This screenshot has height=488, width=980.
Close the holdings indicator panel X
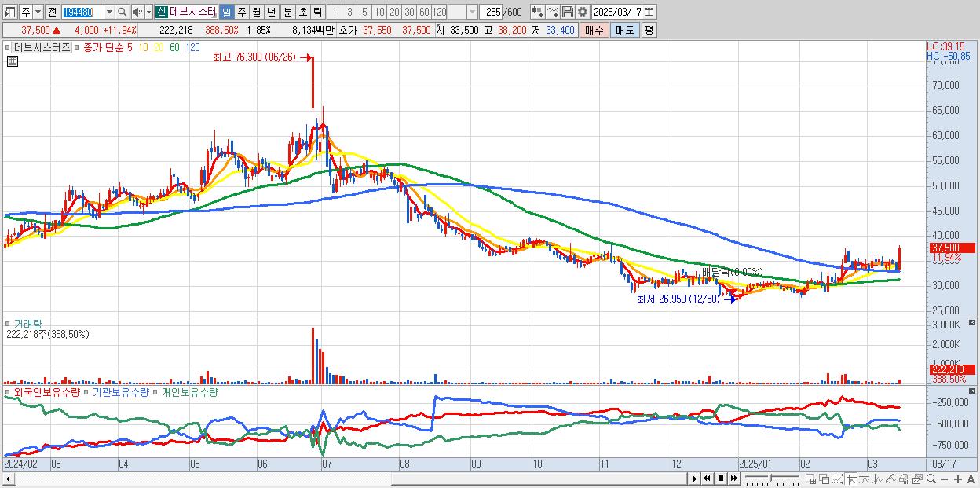click(x=973, y=391)
